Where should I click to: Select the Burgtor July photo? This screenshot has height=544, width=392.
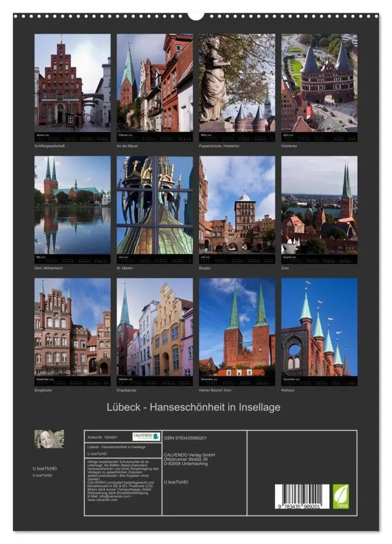[x=237, y=205]
